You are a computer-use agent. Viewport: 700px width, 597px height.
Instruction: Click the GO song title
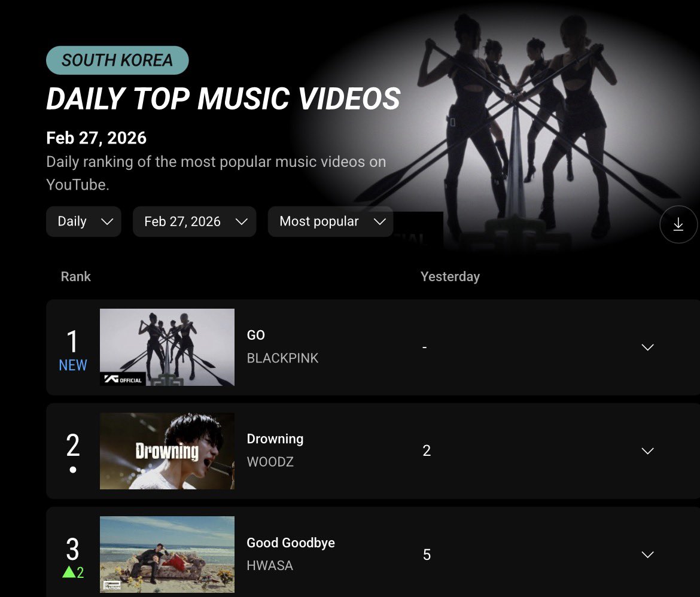256,335
